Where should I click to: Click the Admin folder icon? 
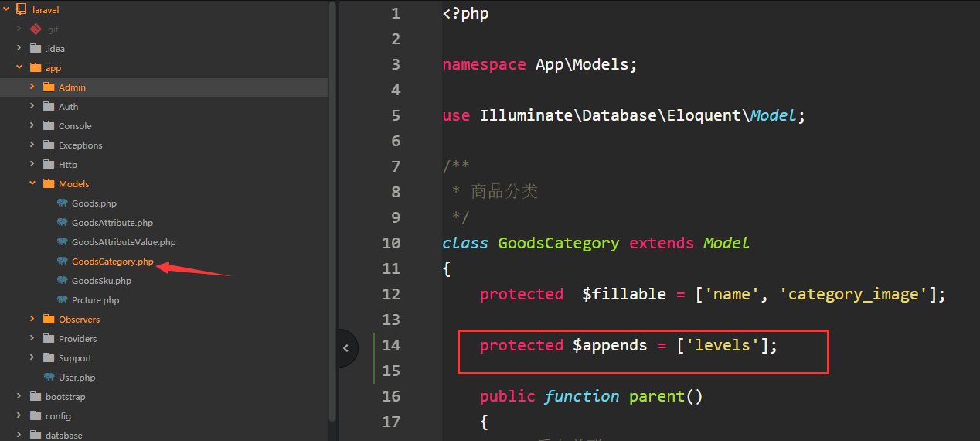click(x=49, y=87)
